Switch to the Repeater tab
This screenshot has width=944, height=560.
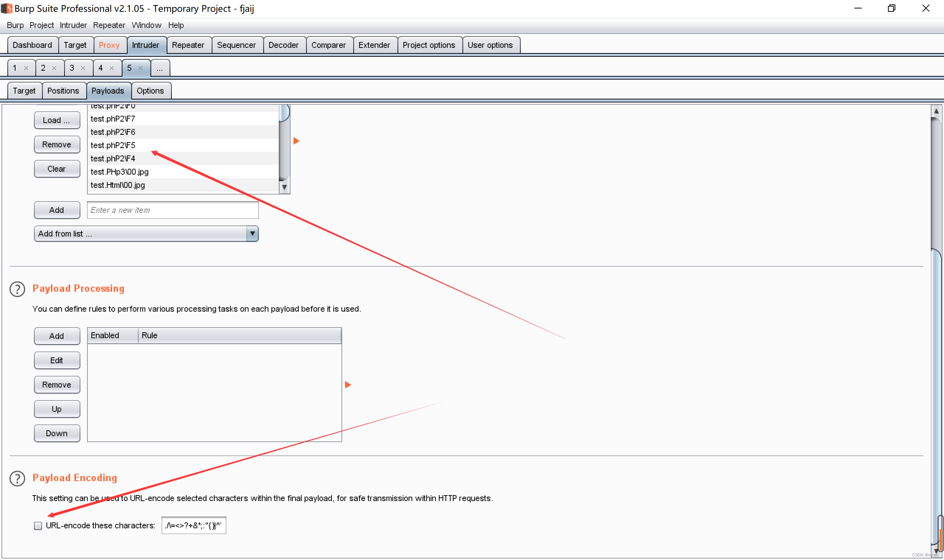pyautogui.click(x=188, y=45)
